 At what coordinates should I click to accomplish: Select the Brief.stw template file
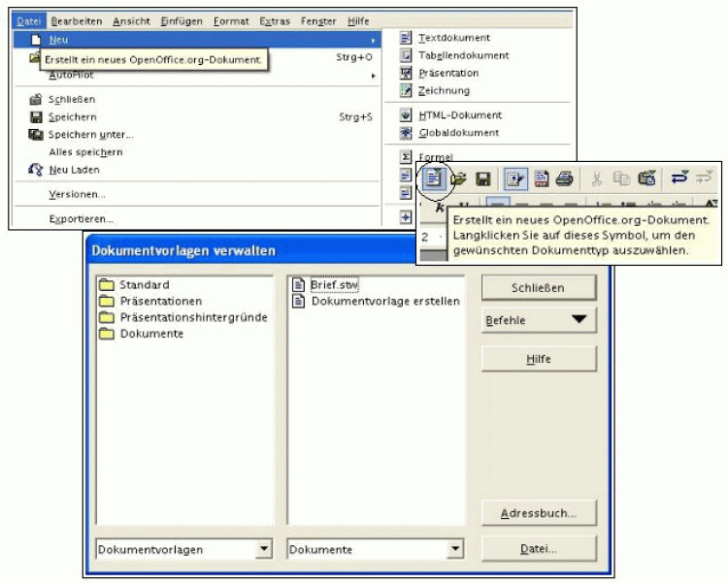(x=334, y=285)
